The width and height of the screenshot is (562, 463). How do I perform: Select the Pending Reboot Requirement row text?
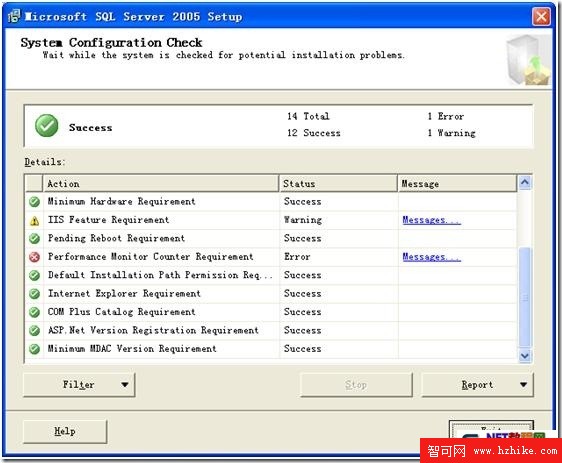pyautogui.click(x=116, y=238)
